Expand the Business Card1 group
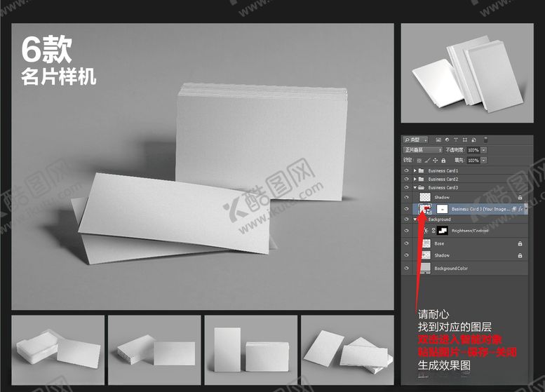 pyautogui.click(x=415, y=170)
